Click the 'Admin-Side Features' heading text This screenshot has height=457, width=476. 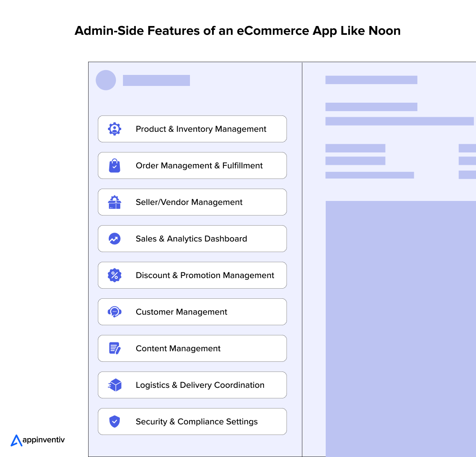[238, 31]
